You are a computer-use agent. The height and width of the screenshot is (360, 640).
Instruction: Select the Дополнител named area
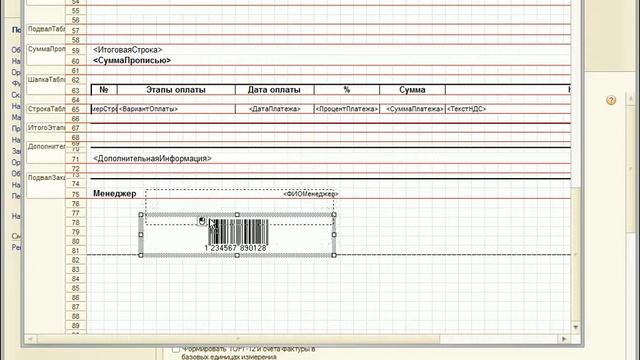[46, 153]
